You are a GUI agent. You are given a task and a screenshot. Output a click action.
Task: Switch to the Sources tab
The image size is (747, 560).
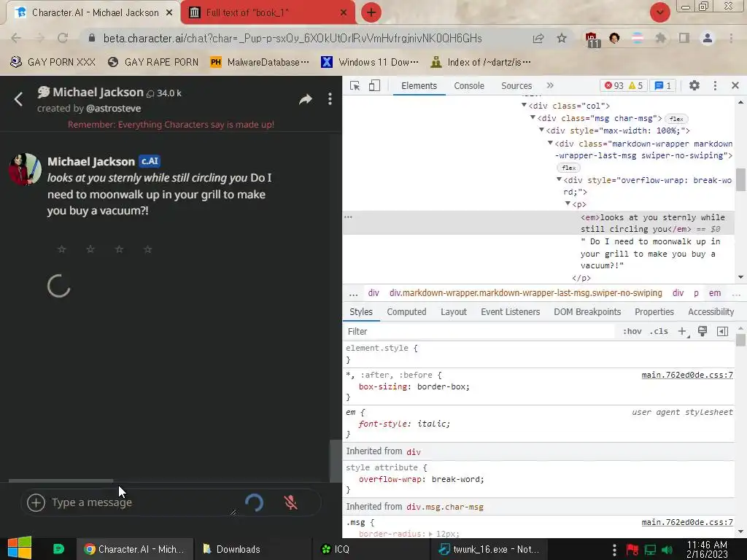(516, 86)
